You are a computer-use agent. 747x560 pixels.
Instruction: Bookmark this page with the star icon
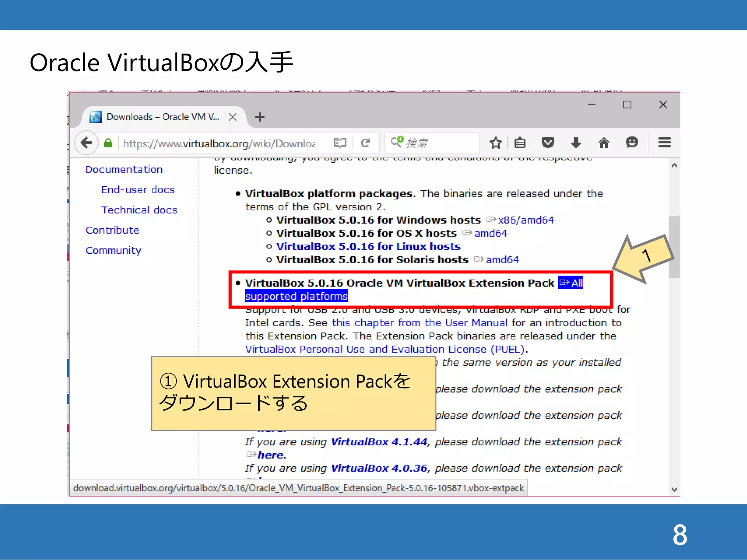[495, 143]
